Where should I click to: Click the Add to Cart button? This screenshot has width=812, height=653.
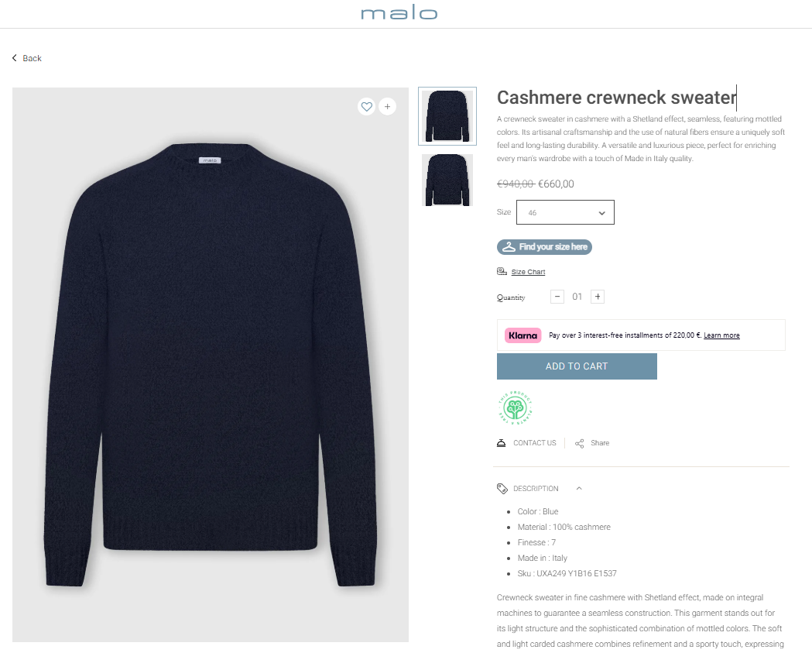coord(577,366)
